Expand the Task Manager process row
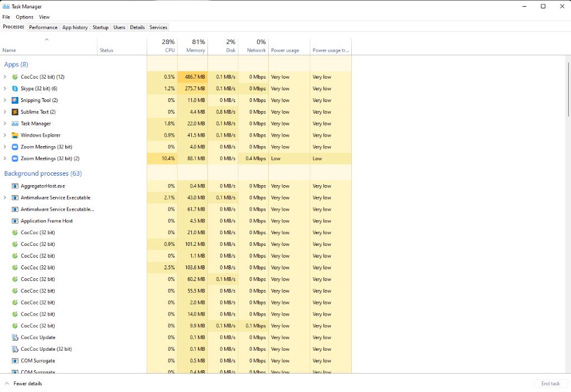The width and height of the screenshot is (571, 392). click(4, 123)
